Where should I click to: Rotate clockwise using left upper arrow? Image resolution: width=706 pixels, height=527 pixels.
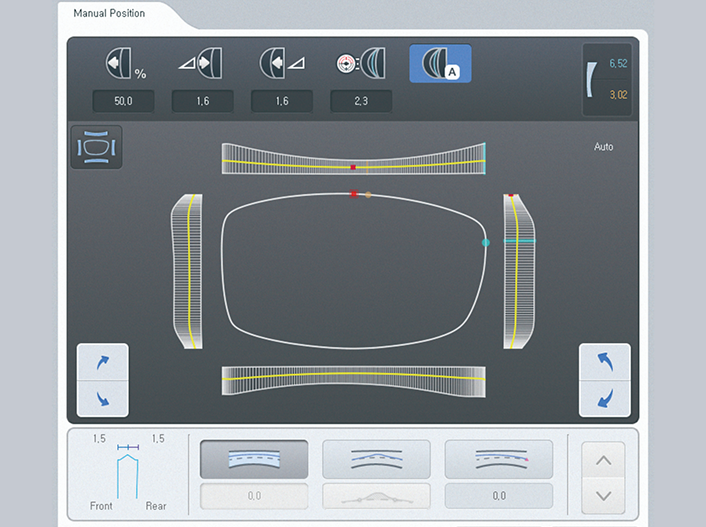point(103,362)
